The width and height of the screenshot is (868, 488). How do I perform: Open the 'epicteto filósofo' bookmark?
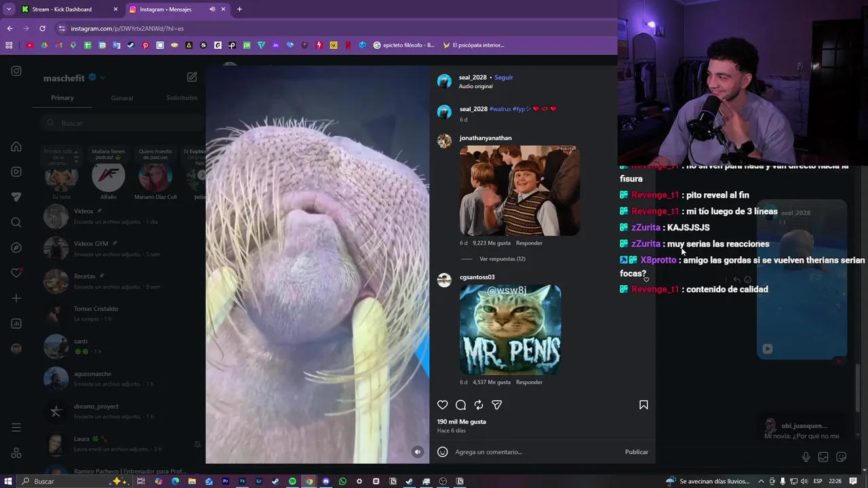point(403,45)
